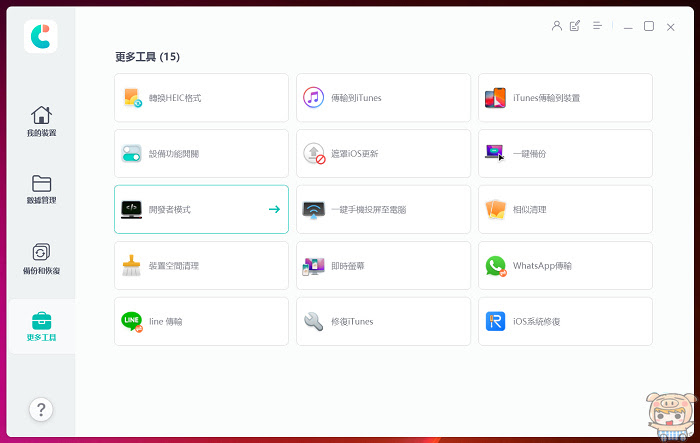The image size is (700, 443).
Task: Choose the iTunes傳輸到裝置 label
Action: coord(546,98)
